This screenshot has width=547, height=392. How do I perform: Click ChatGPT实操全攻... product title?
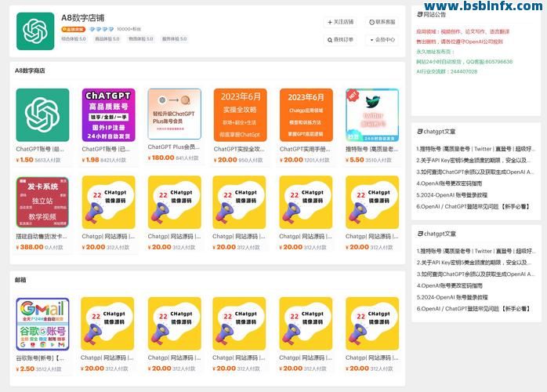coord(239,149)
